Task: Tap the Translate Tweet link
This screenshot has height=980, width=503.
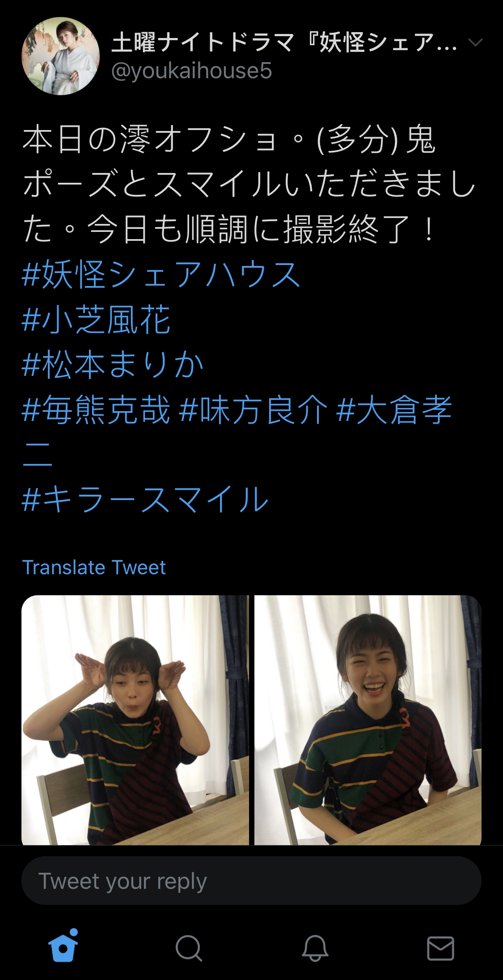Action: tap(94, 567)
